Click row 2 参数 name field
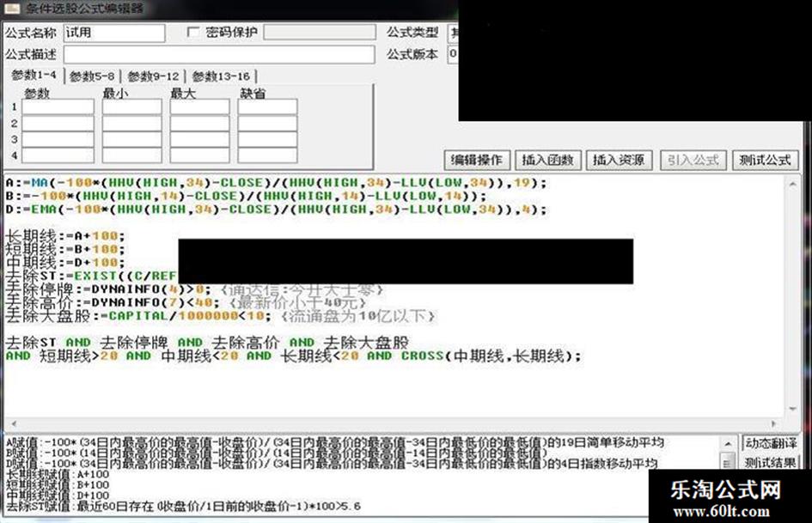 click(58, 124)
